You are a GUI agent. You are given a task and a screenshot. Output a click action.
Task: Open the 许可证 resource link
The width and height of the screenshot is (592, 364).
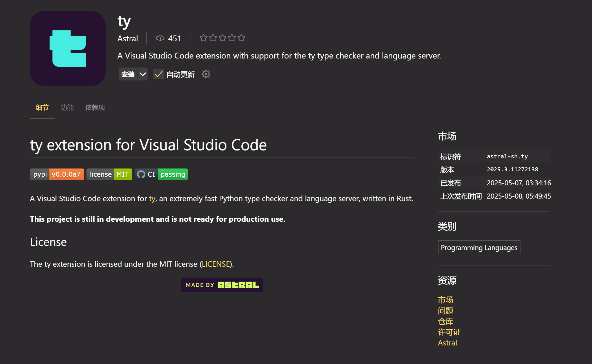[x=449, y=332]
